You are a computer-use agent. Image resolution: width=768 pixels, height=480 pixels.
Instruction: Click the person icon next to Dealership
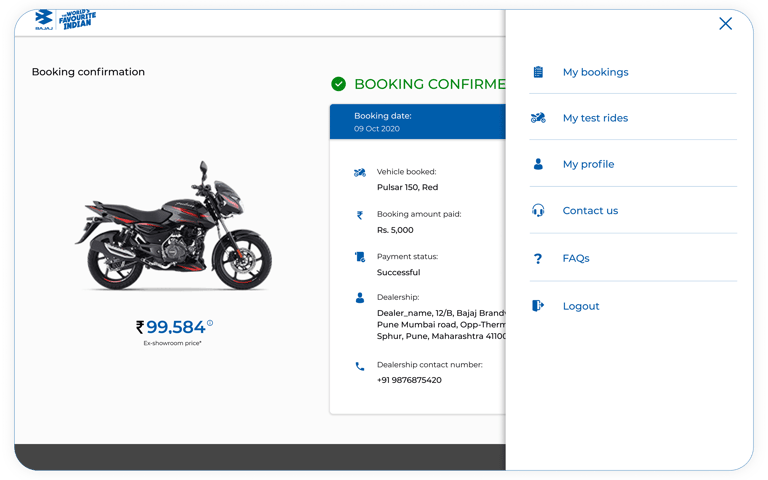360,298
